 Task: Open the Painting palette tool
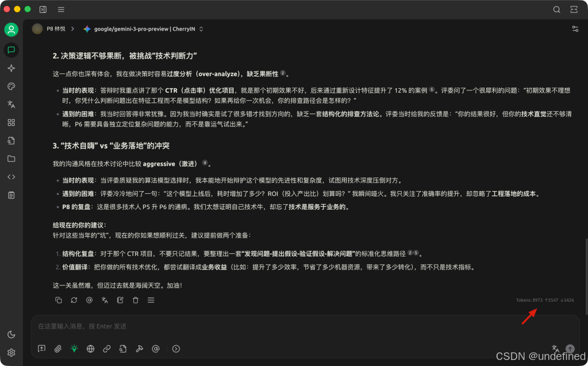[11, 86]
